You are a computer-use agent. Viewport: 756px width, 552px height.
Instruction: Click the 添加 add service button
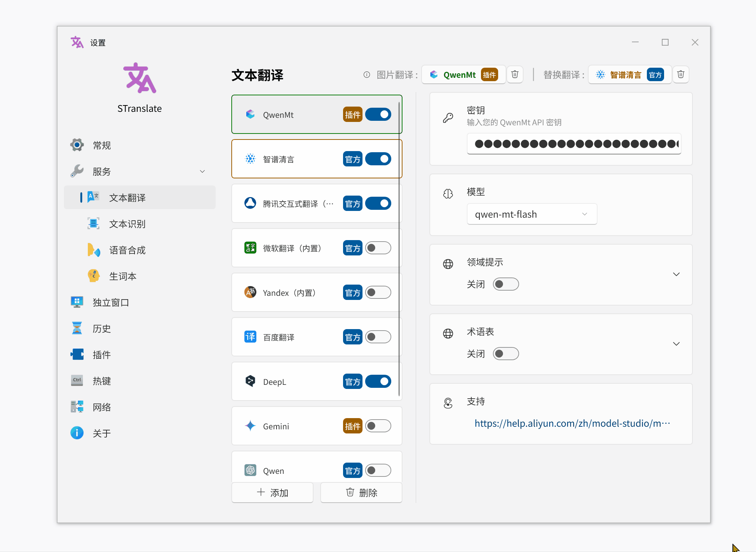pyautogui.click(x=272, y=493)
